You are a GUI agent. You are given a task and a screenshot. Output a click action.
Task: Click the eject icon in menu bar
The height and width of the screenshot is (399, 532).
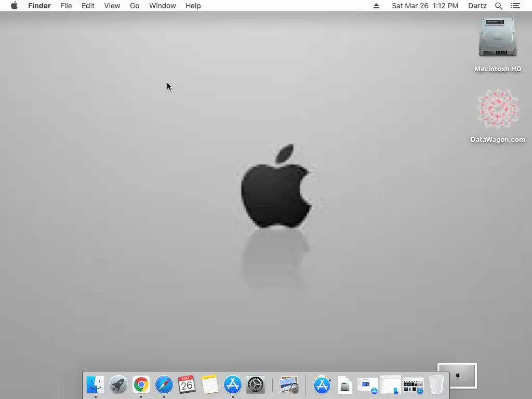[x=376, y=6]
